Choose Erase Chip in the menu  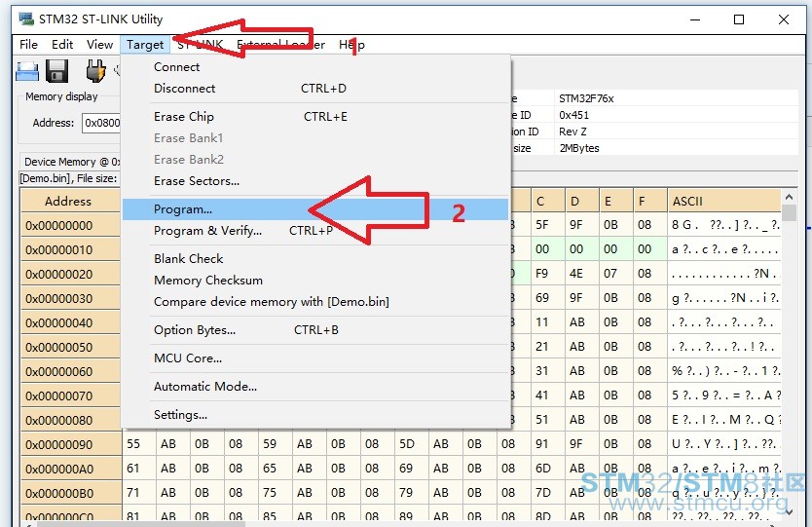[x=184, y=117]
